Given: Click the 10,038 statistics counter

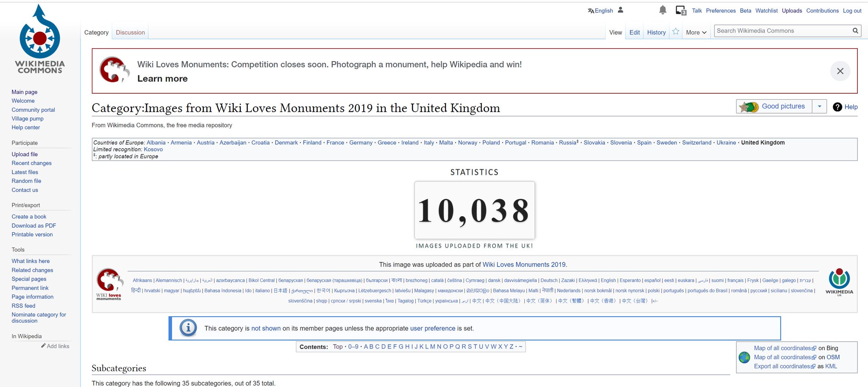Looking at the screenshot, I should (x=474, y=210).
